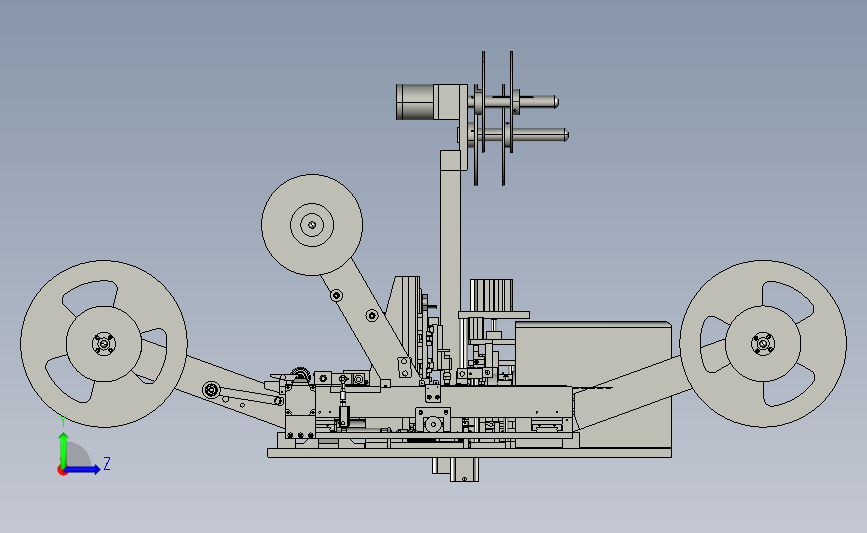Pick the upper middle tape reel center
Viewport: 867px width, 533px height.
coord(312,225)
